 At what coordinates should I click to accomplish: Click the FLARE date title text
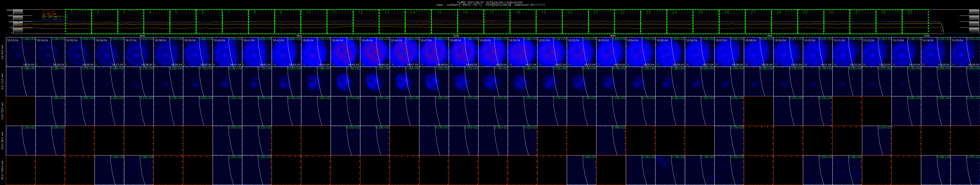click(490, 2)
